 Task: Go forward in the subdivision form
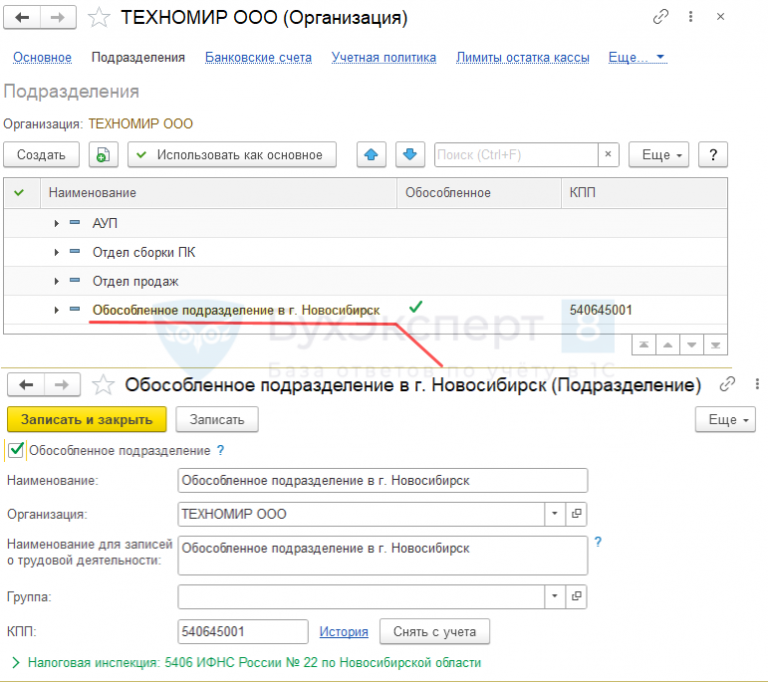coord(62,385)
